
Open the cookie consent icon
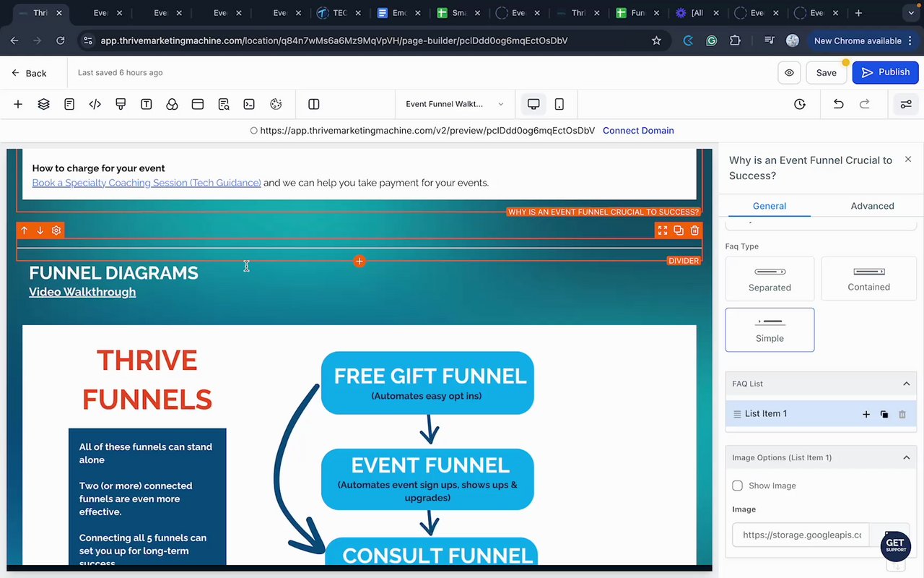[x=276, y=104]
